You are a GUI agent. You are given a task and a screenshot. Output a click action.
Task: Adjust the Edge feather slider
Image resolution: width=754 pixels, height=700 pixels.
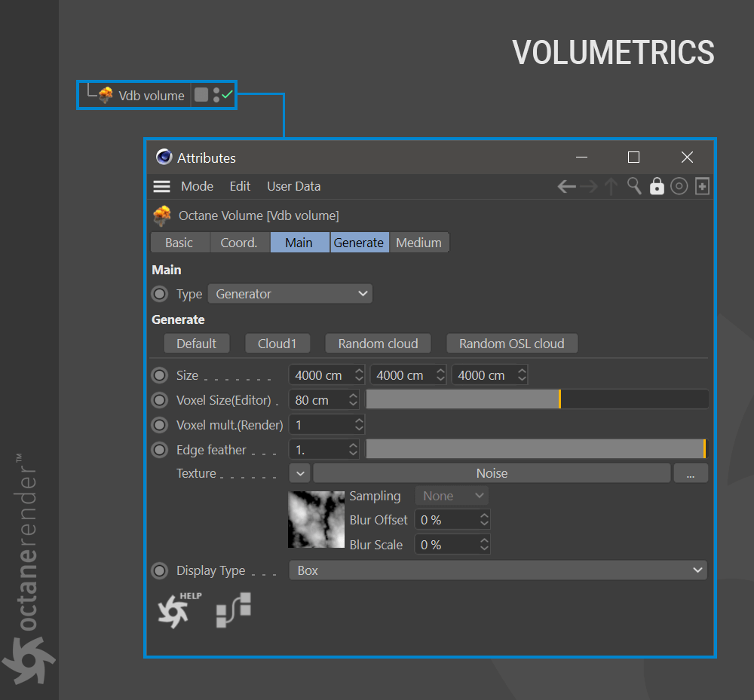(537, 450)
